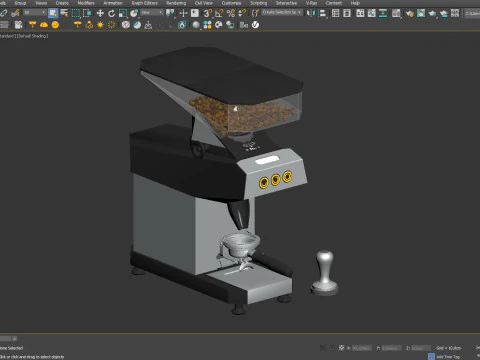
Task: Click the Use Pivot Point Center icon
Action: click(170, 13)
